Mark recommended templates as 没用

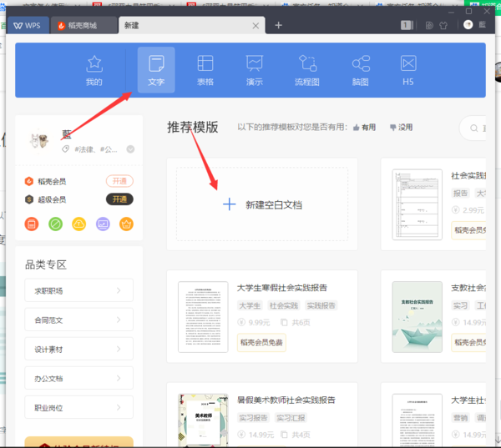[402, 128]
